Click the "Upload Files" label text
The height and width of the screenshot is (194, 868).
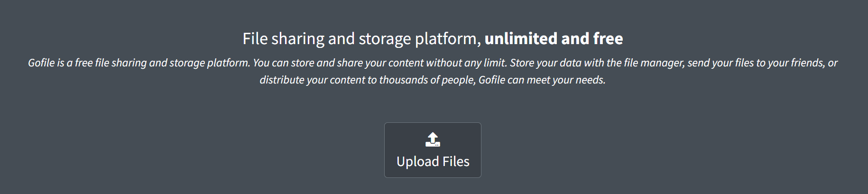[x=433, y=162]
